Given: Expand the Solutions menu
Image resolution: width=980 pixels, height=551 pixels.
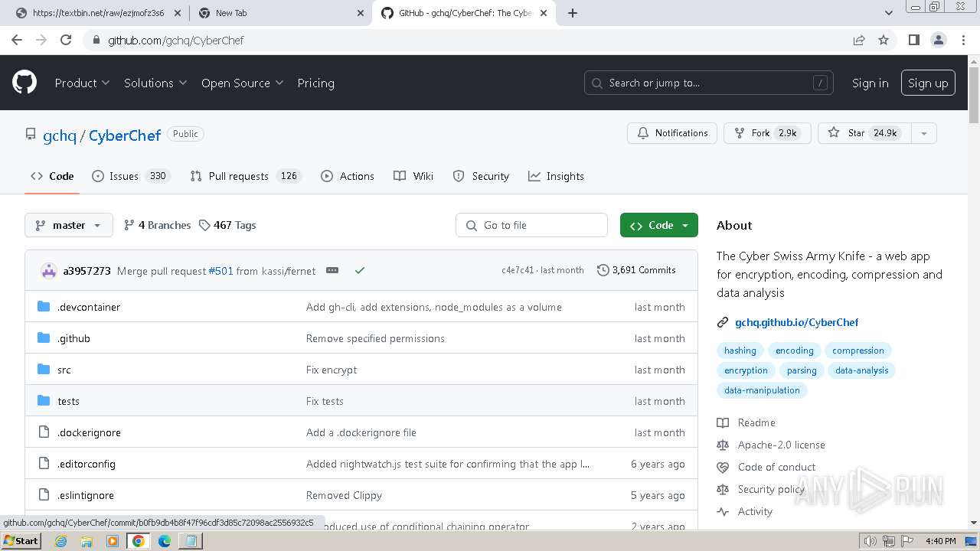Looking at the screenshot, I should tap(155, 83).
